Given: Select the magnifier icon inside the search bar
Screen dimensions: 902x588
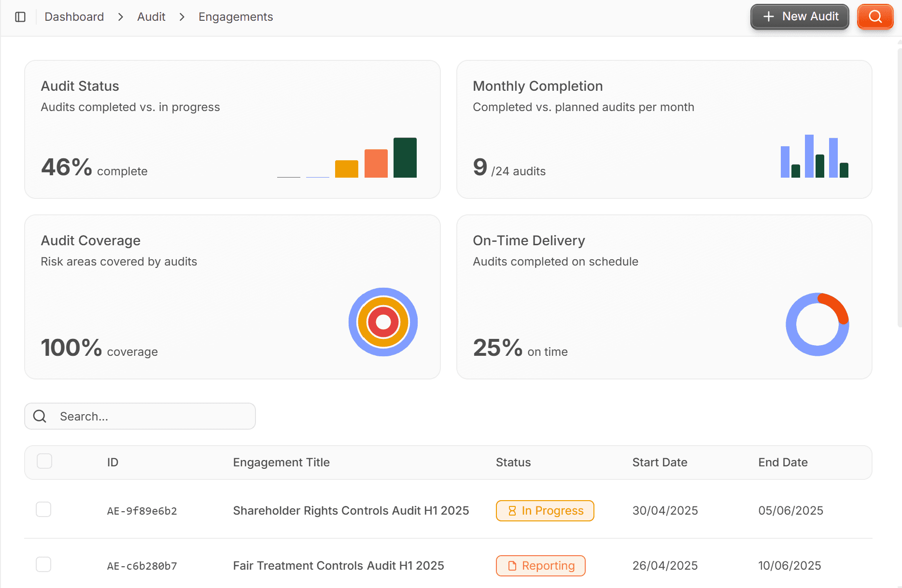Looking at the screenshot, I should click(39, 416).
